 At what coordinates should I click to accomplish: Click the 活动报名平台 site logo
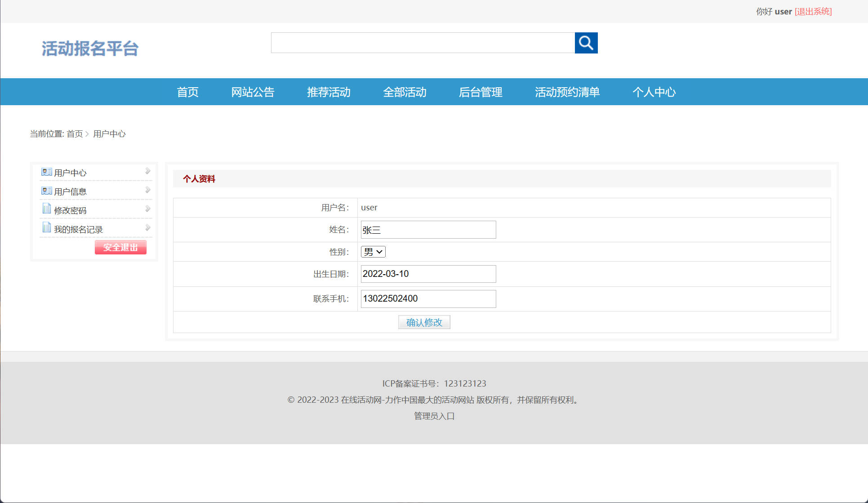(90, 49)
